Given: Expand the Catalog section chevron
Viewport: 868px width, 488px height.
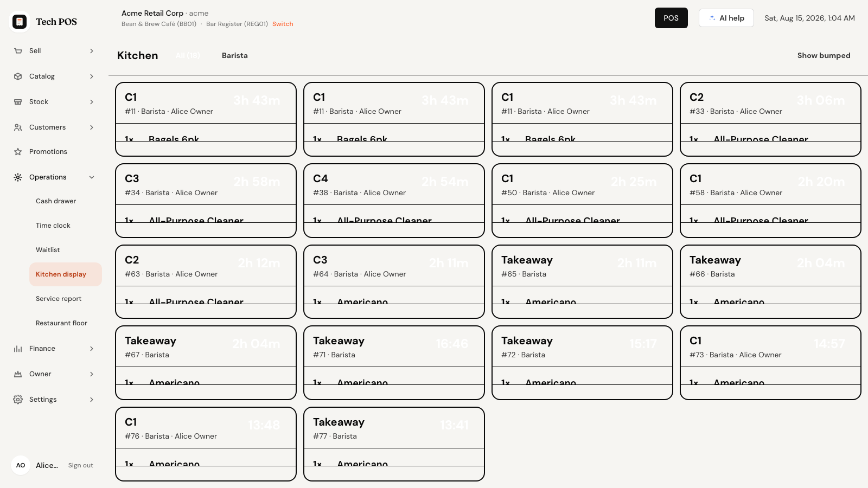Looking at the screenshot, I should pyautogui.click(x=92, y=76).
